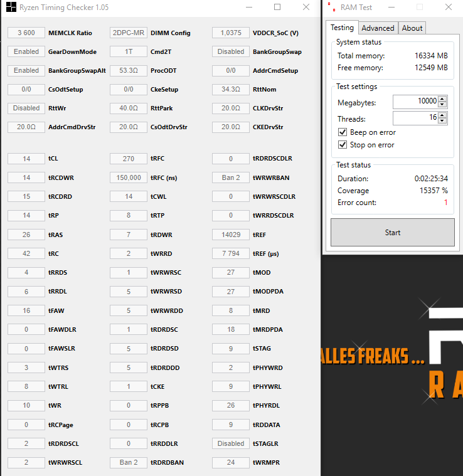Click the tWTRL value 8
The width and height of the screenshot is (463, 476).
(26, 386)
